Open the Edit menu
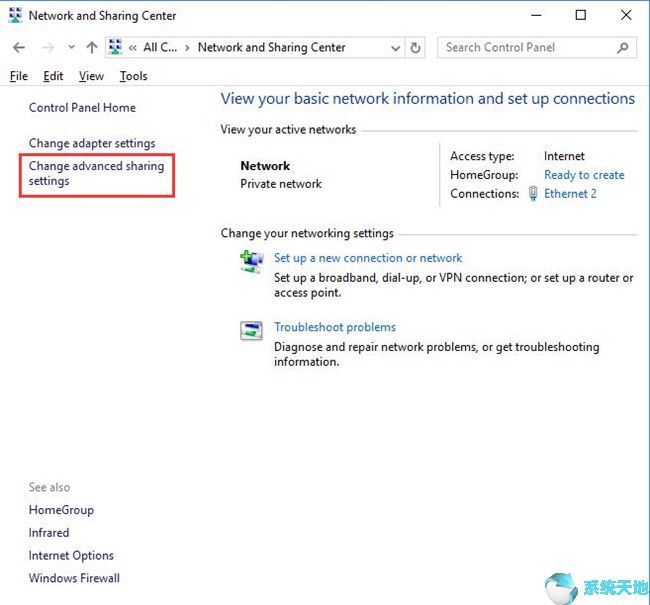The width and height of the screenshot is (650, 605). point(53,76)
